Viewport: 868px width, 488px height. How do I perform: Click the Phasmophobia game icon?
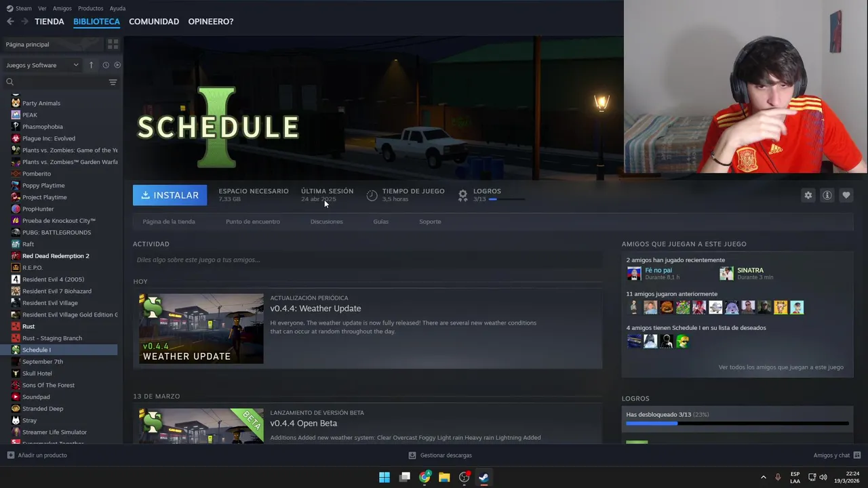(x=16, y=127)
